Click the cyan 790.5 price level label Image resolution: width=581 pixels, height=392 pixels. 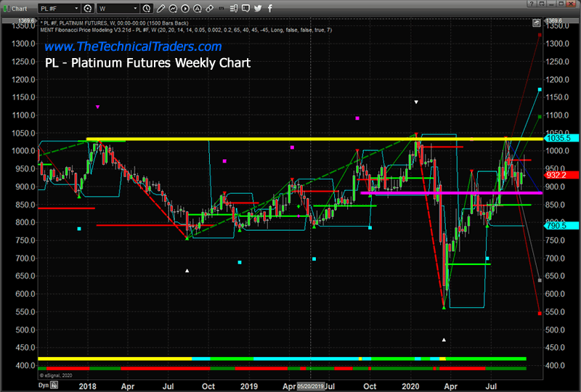[x=561, y=226]
